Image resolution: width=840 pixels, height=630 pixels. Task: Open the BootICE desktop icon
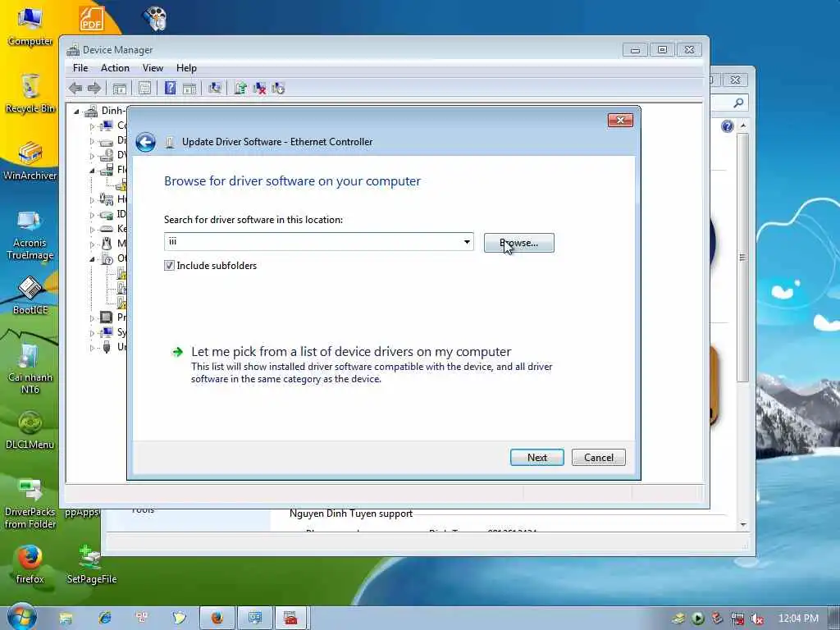click(30, 295)
